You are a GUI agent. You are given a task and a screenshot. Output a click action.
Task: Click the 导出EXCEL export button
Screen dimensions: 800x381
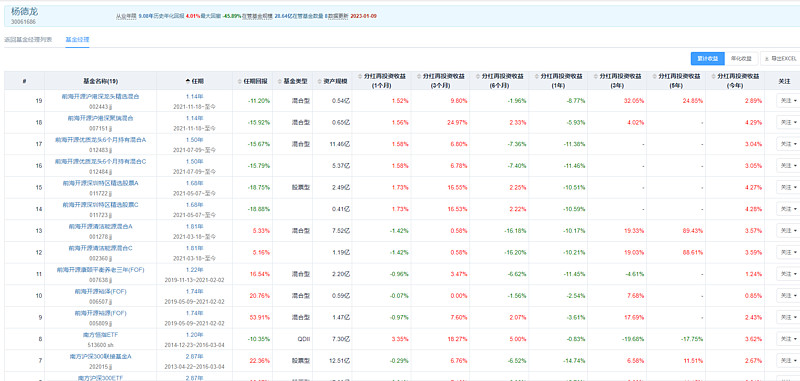(x=780, y=59)
